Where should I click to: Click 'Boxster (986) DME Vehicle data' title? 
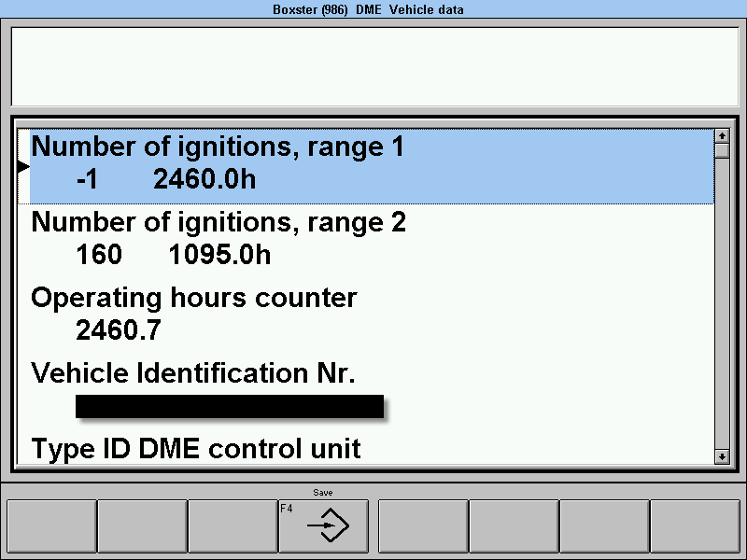[x=368, y=9]
